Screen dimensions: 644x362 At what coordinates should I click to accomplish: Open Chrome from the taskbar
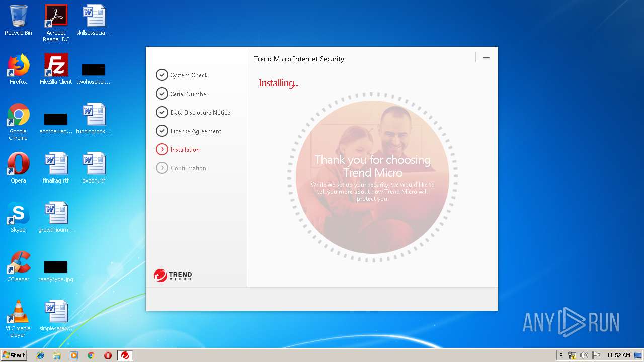pyautogui.click(x=91, y=355)
